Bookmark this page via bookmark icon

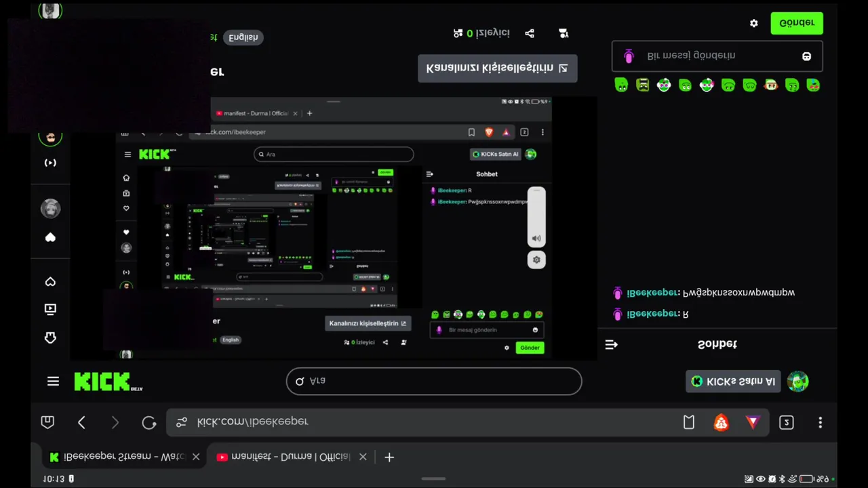(x=689, y=422)
